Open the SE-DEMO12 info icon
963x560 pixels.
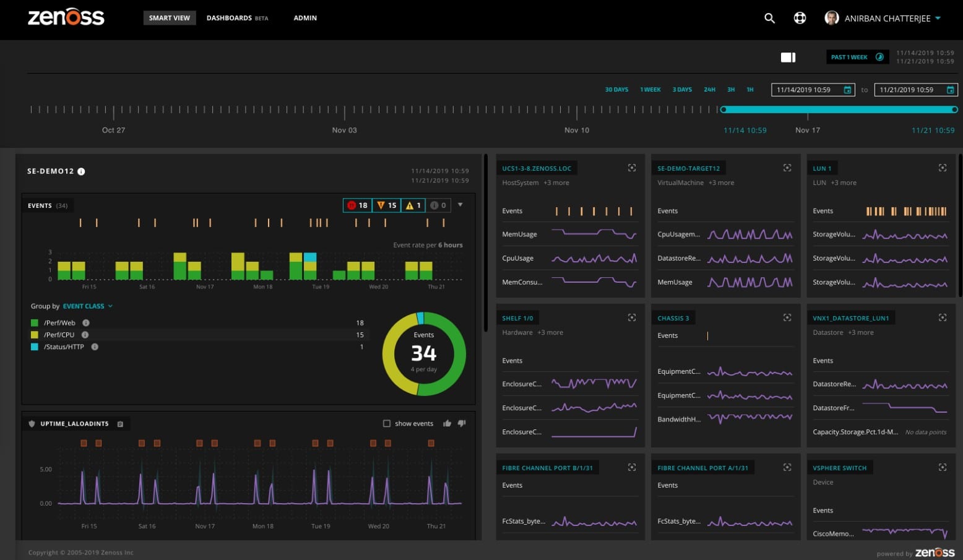81,171
